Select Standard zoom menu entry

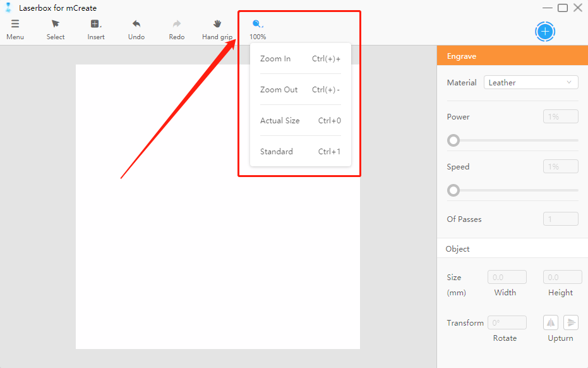click(301, 151)
